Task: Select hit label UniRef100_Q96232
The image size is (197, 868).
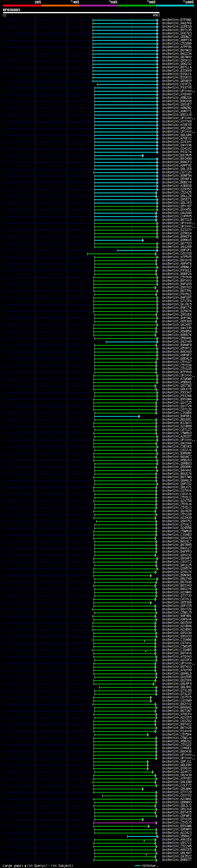Action: pyautogui.click(x=177, y=64)
